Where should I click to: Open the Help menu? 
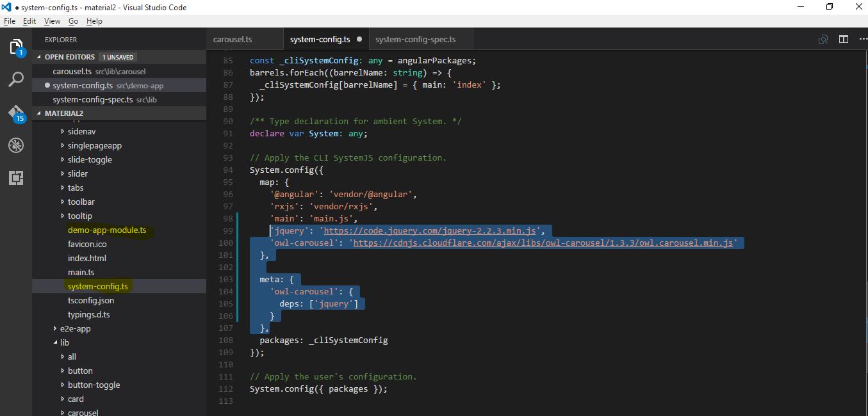pyautogui.click(x=94, y=21)
